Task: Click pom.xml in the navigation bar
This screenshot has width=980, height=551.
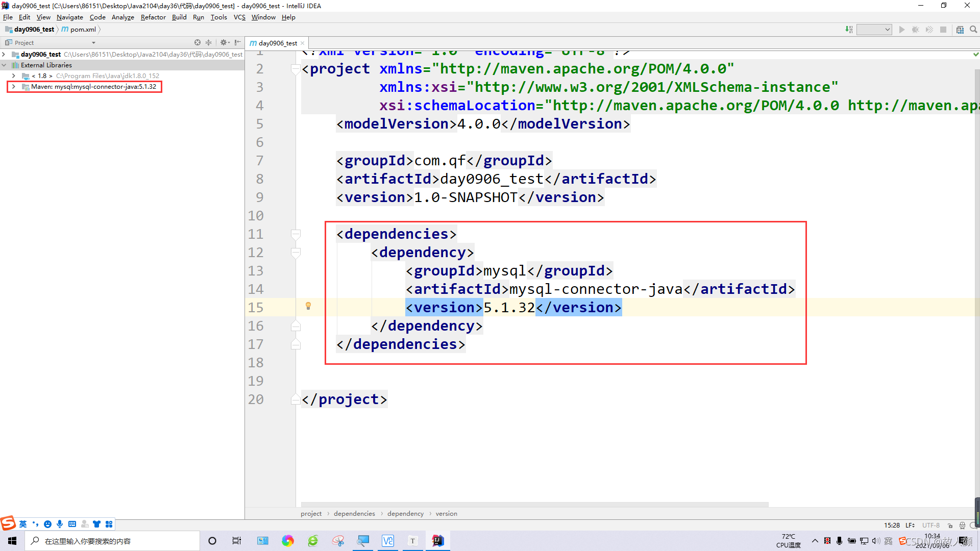Action: click(x=83, y=29)
